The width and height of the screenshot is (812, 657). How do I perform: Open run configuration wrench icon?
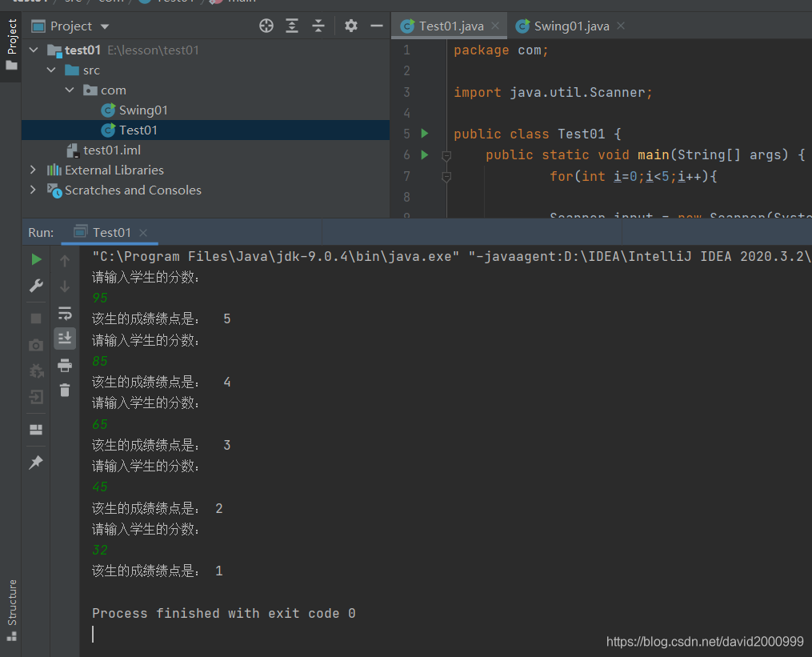click(x=36, y=286)
